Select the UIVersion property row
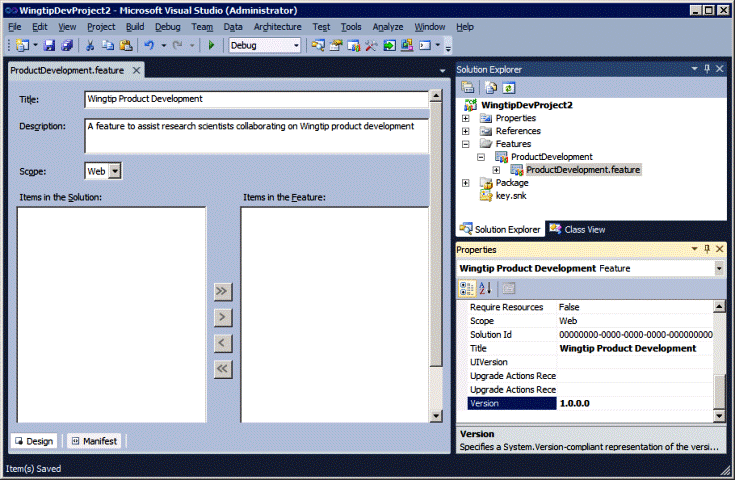 591,362
